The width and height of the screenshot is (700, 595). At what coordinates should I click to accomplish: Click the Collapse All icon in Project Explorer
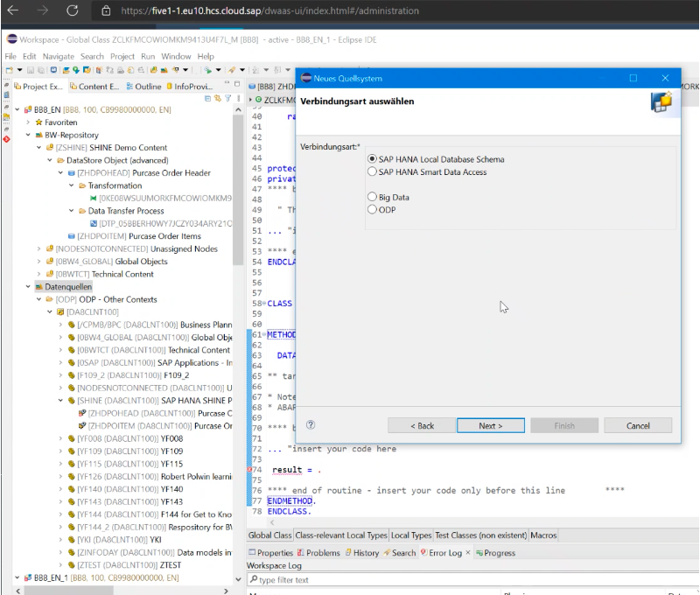pyautogui.click(x=207, y=98)
